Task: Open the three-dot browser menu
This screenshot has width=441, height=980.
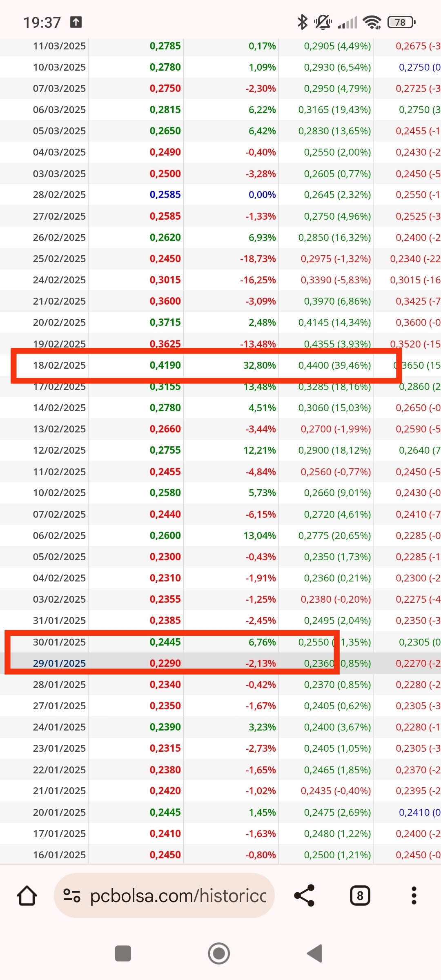Action: coord(414,895)
